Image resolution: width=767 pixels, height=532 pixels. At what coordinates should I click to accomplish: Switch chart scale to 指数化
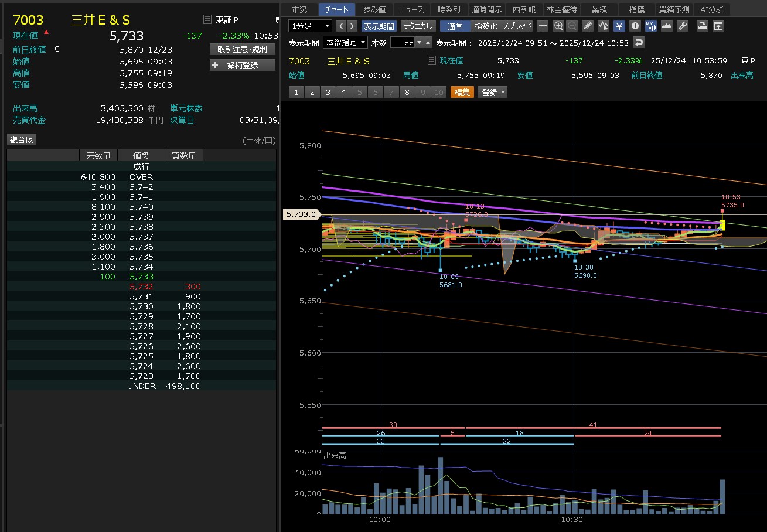486,26
